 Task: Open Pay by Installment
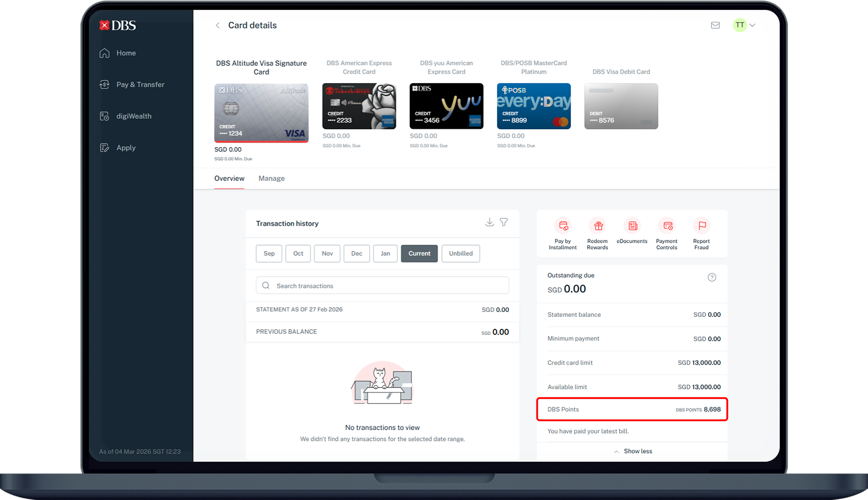(563, 226)
